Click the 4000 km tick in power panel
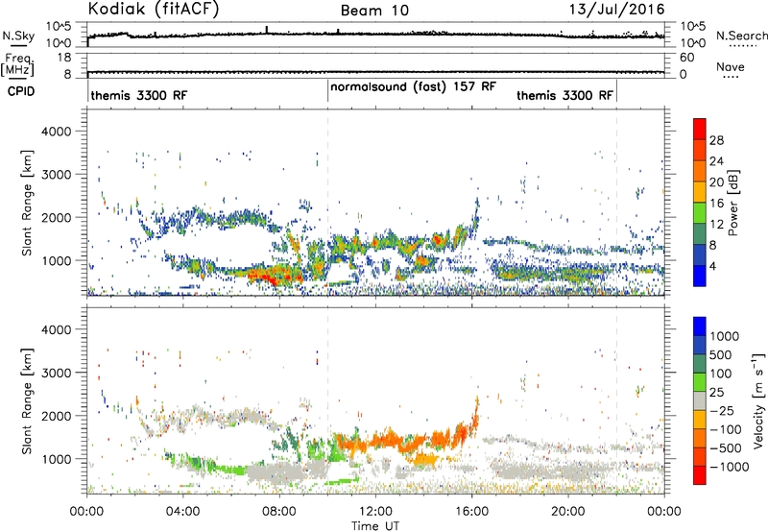The height and width of the screenshot is (532, 768). [56, 132]
